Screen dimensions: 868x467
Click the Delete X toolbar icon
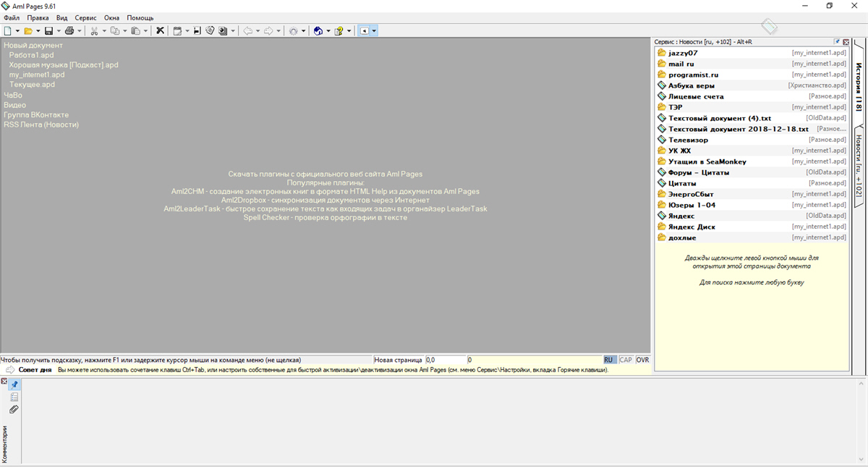click(160, 31)
